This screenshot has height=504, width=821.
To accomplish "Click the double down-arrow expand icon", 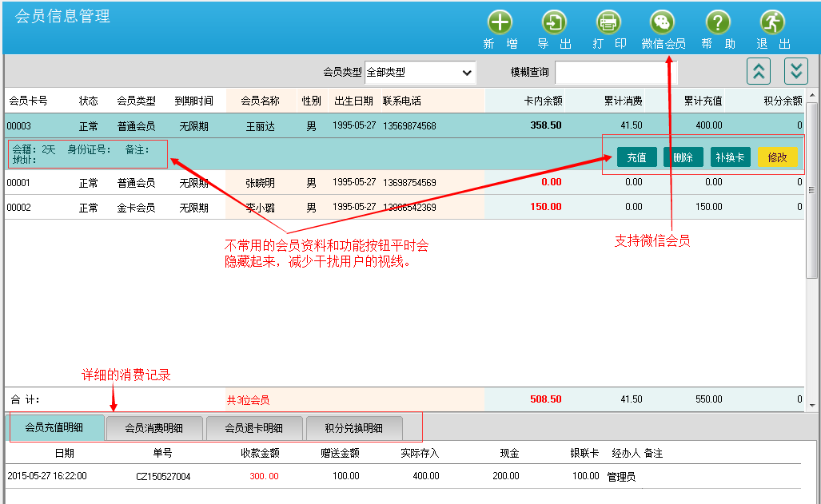I will [x=795, y=71].
